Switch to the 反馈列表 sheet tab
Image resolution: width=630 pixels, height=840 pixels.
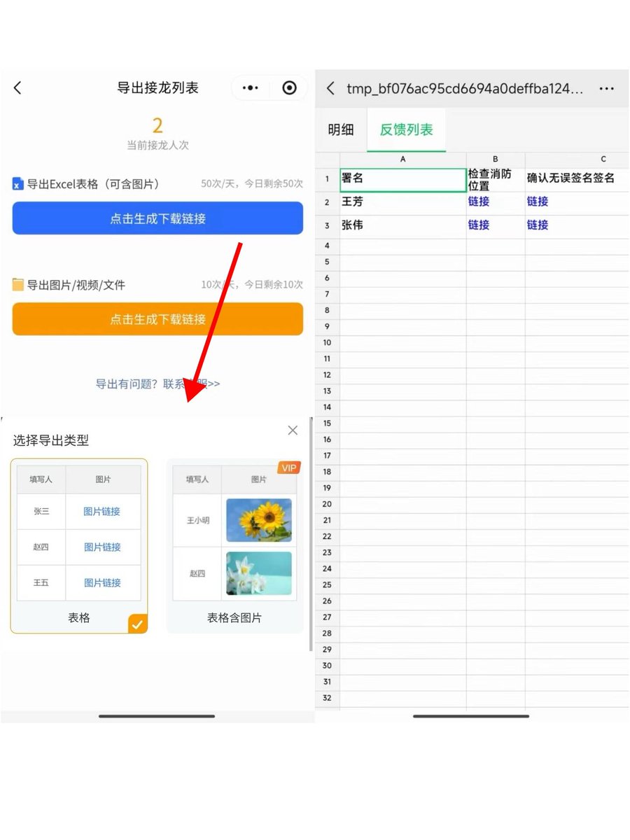[x=407, y=129]
